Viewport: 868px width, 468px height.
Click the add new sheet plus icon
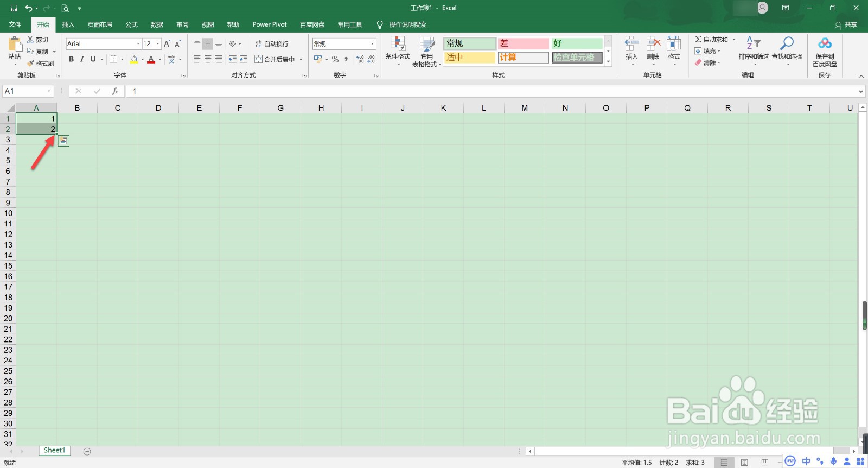pos(87,451)
